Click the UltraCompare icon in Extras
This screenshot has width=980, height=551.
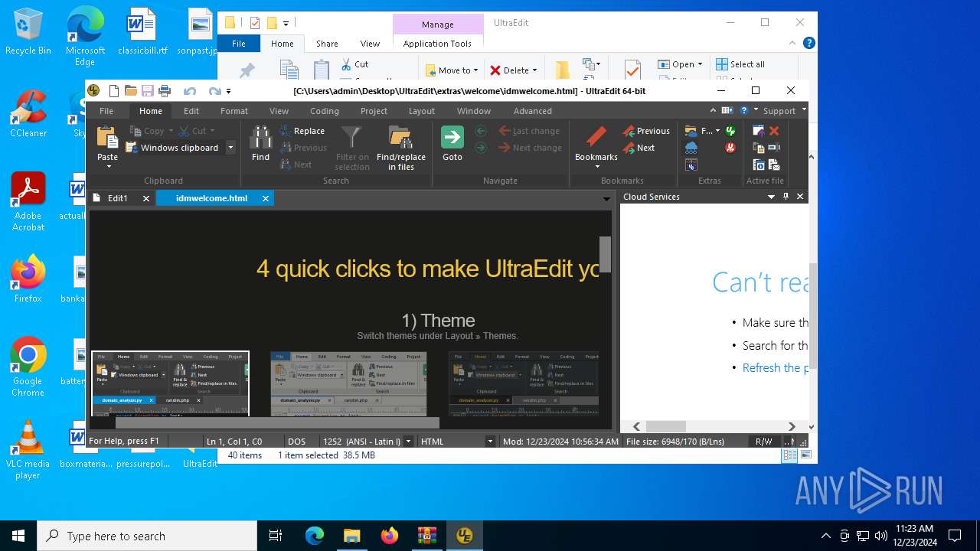point(691,165)
